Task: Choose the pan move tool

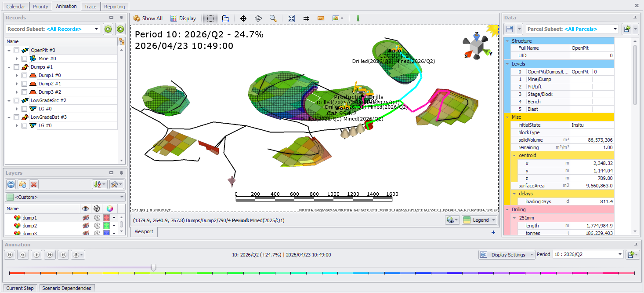Action: point(243,18)
